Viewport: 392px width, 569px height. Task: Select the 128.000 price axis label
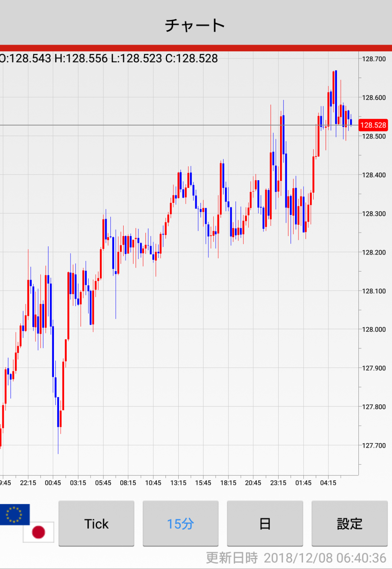[374, 329]
